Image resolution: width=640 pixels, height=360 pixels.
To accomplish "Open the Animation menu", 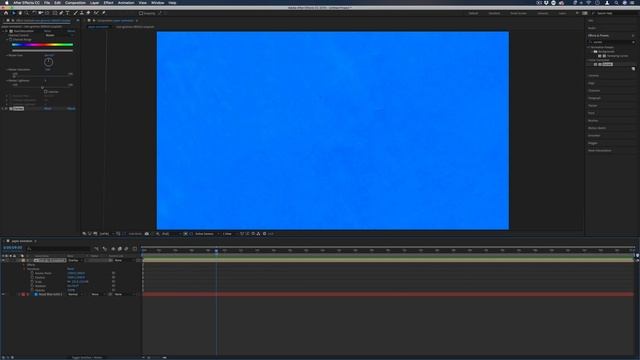I will (x=126, y=2).
